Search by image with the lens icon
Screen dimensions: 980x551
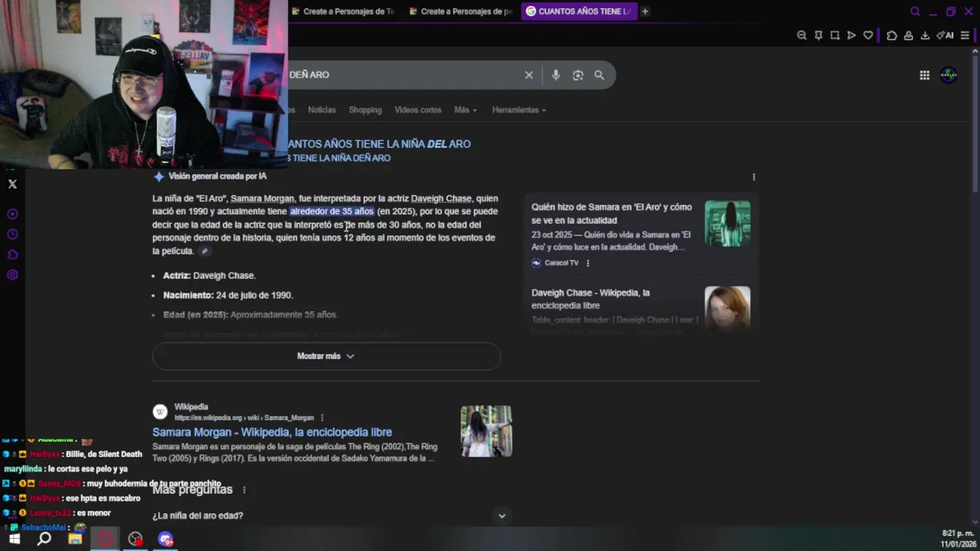578,75
